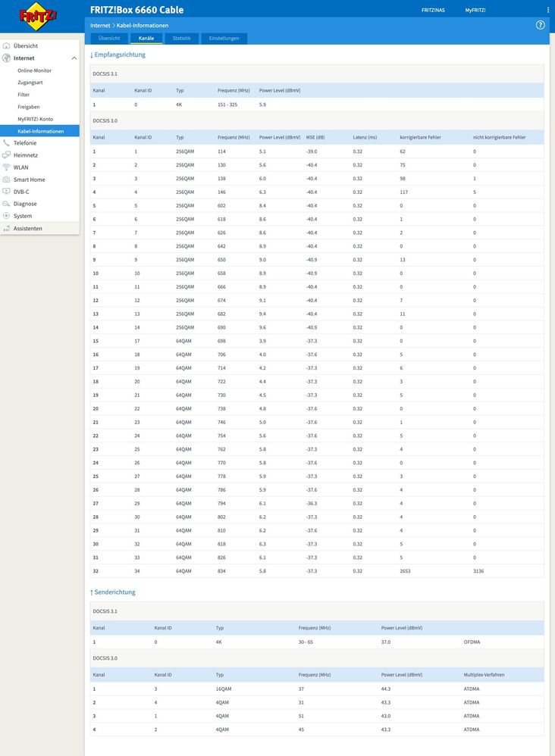Open Online-Monitor in sidebar
The width and height of the screenshot is (555, 756).
(34, 70)
